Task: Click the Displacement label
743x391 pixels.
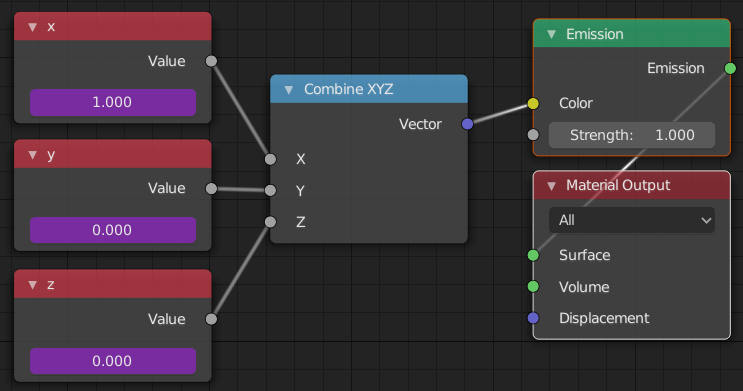Action: (604, 318)
